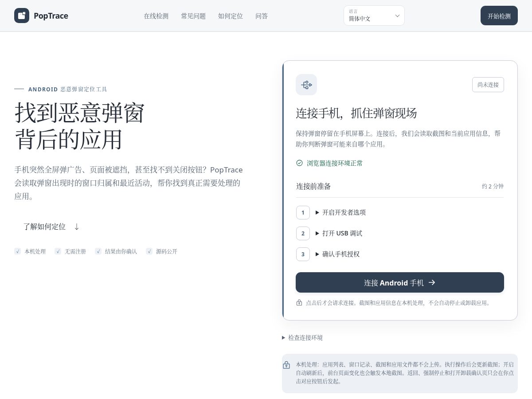The height and width of the screenshot is (399, 532).
Task: Click the 了解如何定位 link
Action: pyautogui.click(x=51, y=227)
